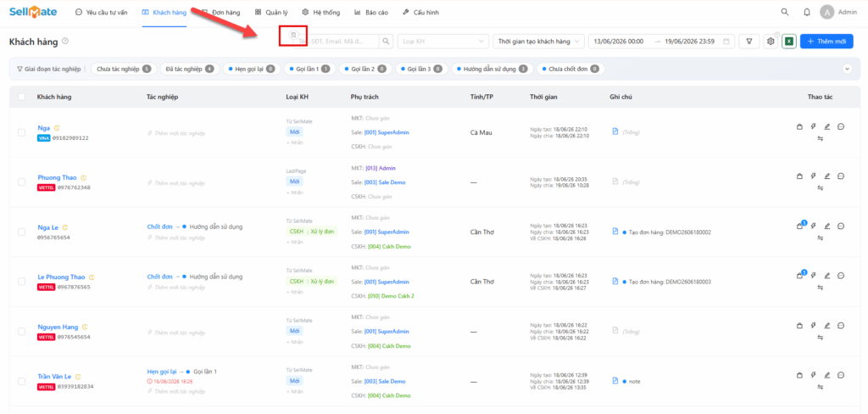Screen dimensions: 868x414
Task: Open the advanced filter funnel button
Action: point(749,41)
